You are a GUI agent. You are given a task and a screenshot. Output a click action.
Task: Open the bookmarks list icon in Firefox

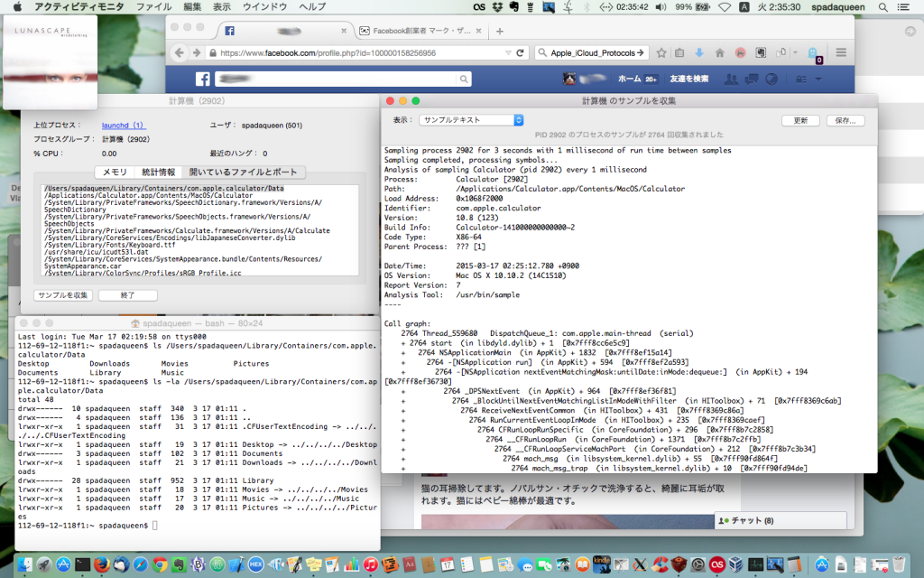(x=679, y=52)
